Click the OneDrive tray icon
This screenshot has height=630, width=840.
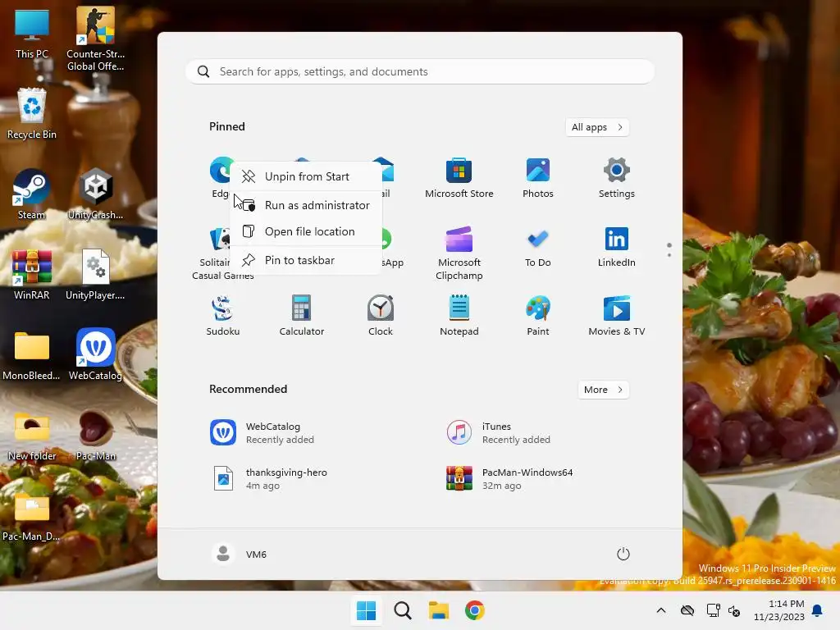click(x=687, y=610)
